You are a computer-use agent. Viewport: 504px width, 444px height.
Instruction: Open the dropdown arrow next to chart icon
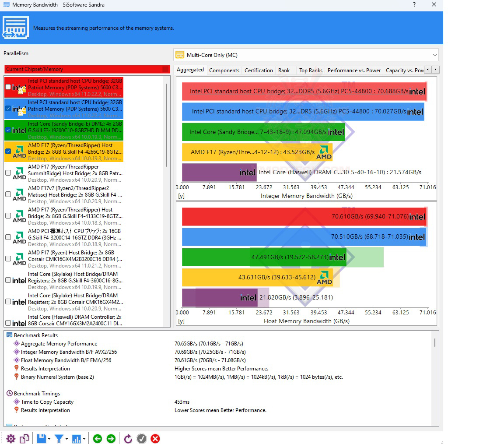[84, 439]
